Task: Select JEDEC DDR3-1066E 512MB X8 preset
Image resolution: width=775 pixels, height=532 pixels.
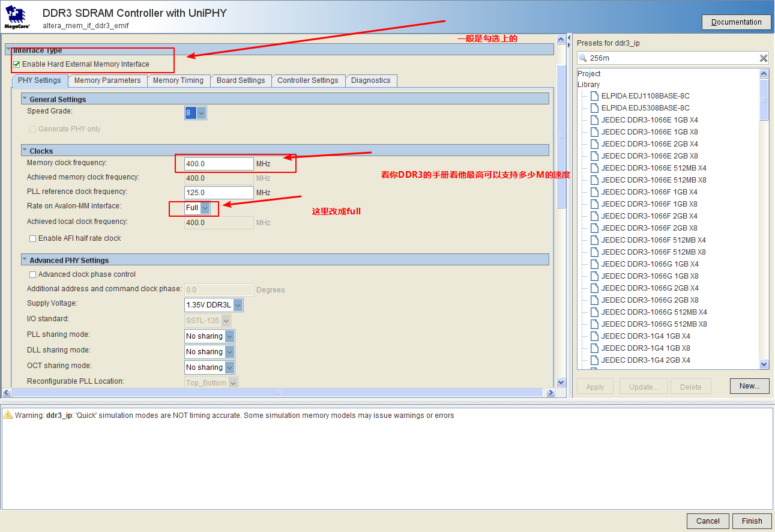Action: tap(654, 180)
